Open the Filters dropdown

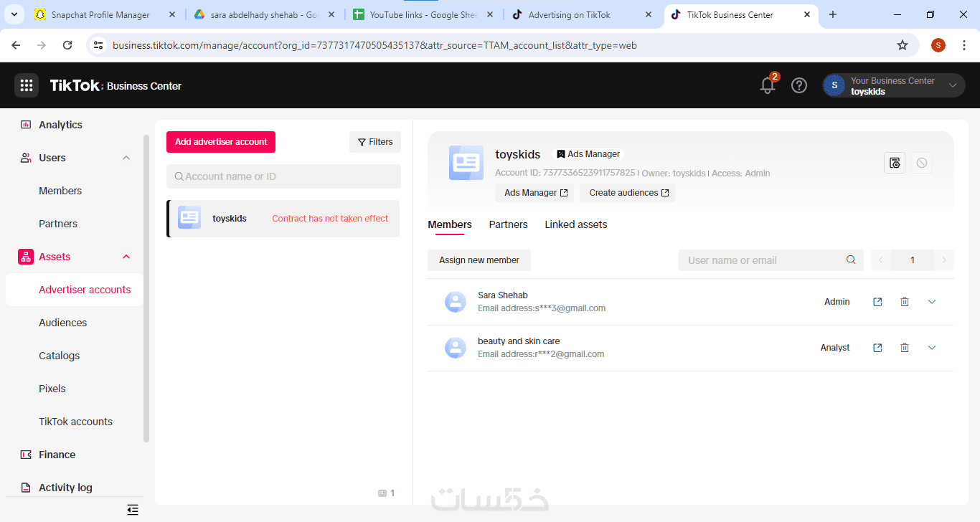click(375, 142)
